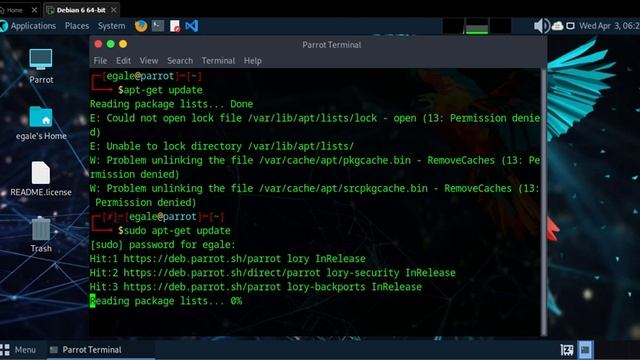The image size is (640, 360).
Task: Click the system monitor graph applet
Action: tap(477, 26)
